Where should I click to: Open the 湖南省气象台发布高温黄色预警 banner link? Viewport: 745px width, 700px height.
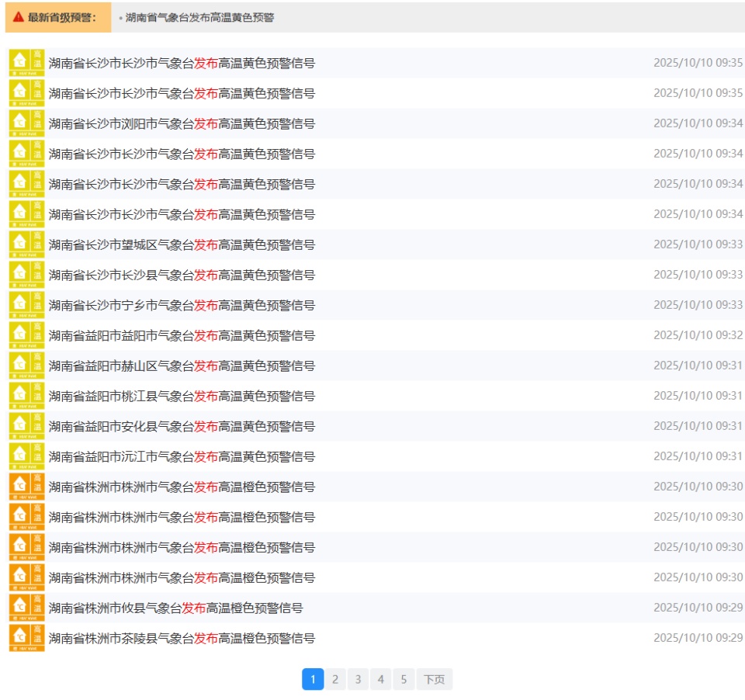click(x=199, y=17)
